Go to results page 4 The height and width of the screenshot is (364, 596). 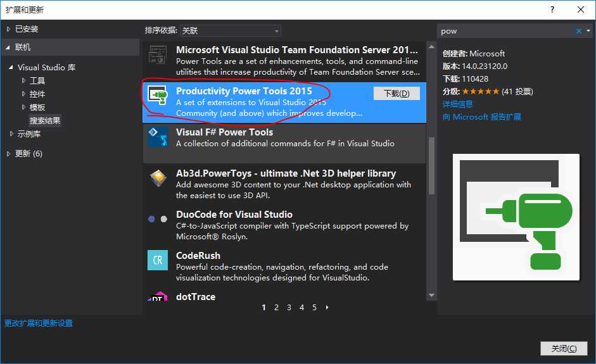[x=301, y=308]
